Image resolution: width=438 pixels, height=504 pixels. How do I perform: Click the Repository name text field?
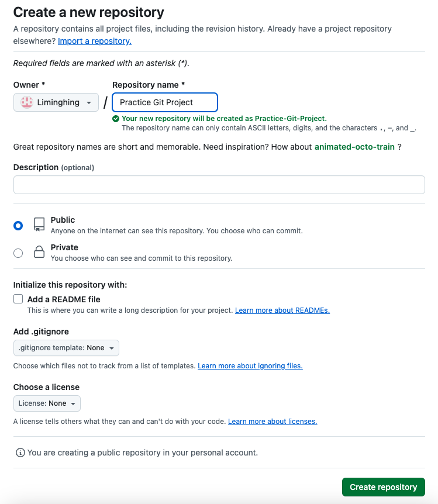(x=164, y=102)
